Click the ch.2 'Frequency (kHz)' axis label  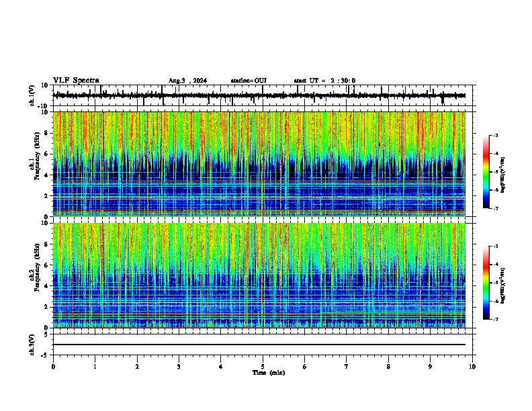click(x=38, y=267)
